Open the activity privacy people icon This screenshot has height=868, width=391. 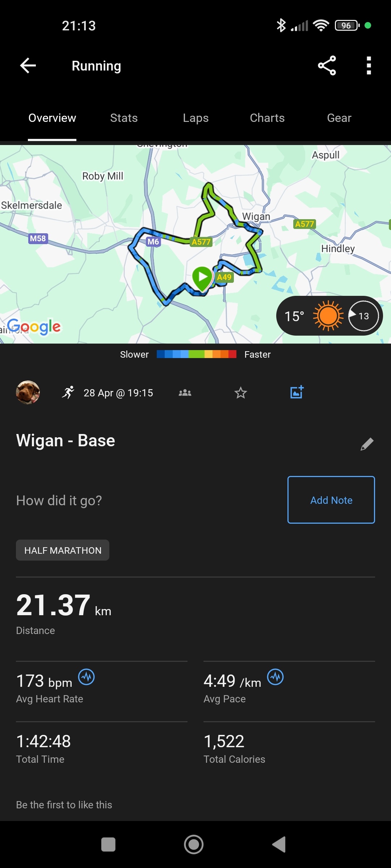click(185, 393)
